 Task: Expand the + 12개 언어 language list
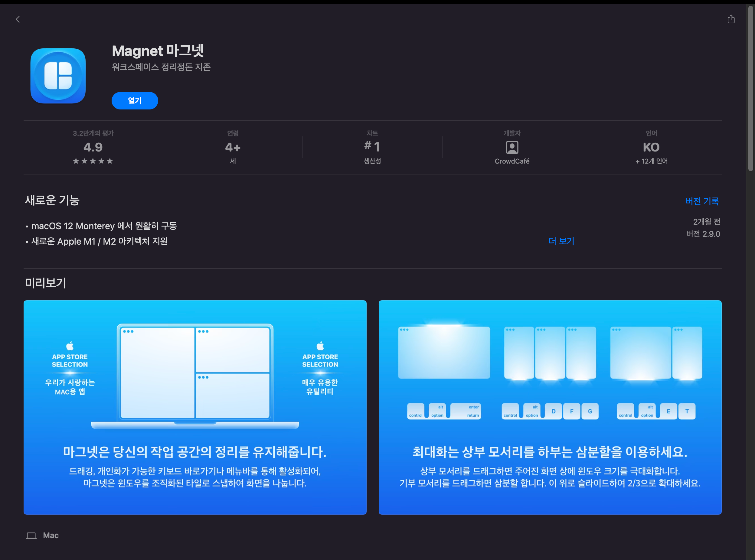[651, 161]
